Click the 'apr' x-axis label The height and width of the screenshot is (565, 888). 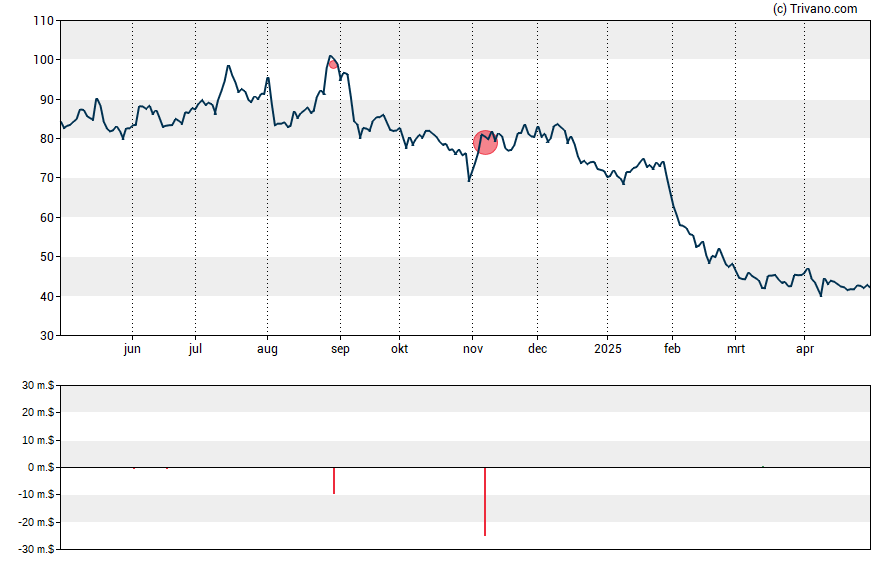pos(805,349)
